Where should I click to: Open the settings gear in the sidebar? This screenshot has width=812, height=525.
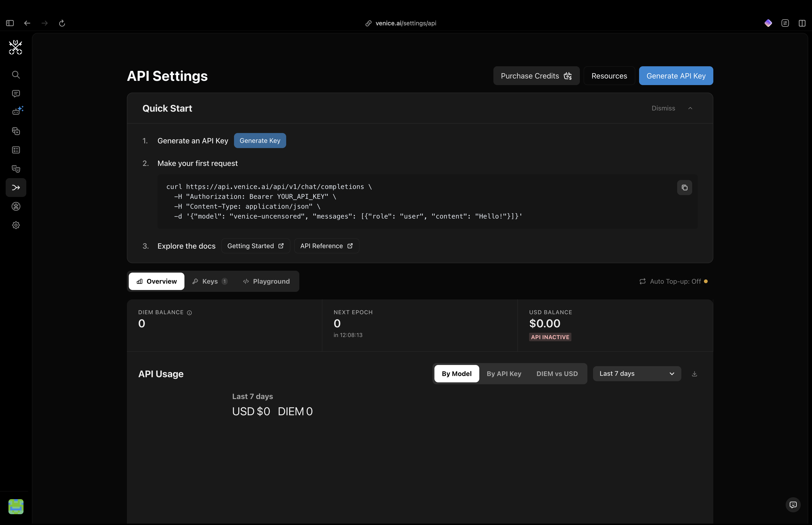(x=16, y=225)
